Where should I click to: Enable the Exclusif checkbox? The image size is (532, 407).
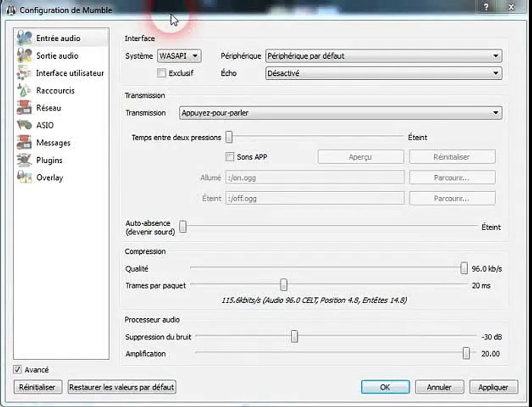click(162, 73)
